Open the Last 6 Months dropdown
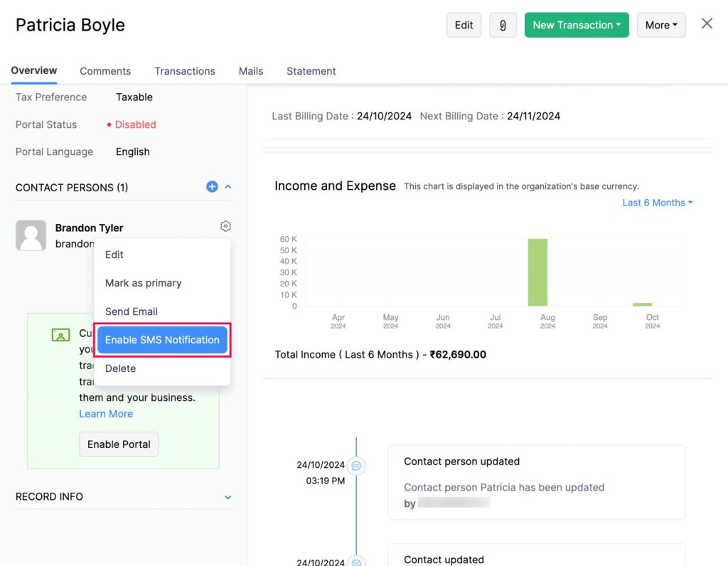This screenshot has width=728, height=566. (x=657, y=203)
